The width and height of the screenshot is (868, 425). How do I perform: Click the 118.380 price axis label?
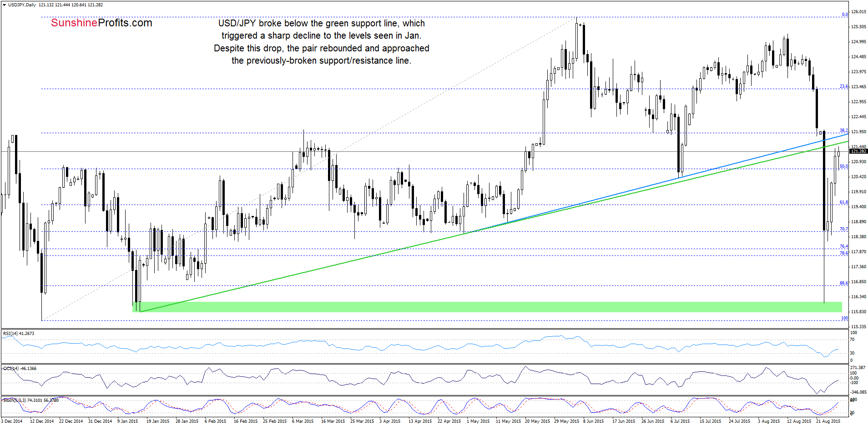858,237
